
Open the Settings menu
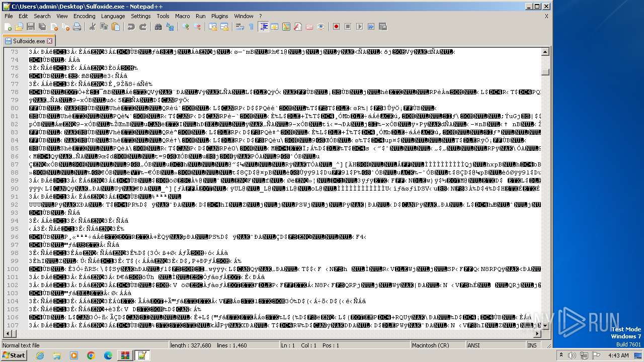point(140,16)
